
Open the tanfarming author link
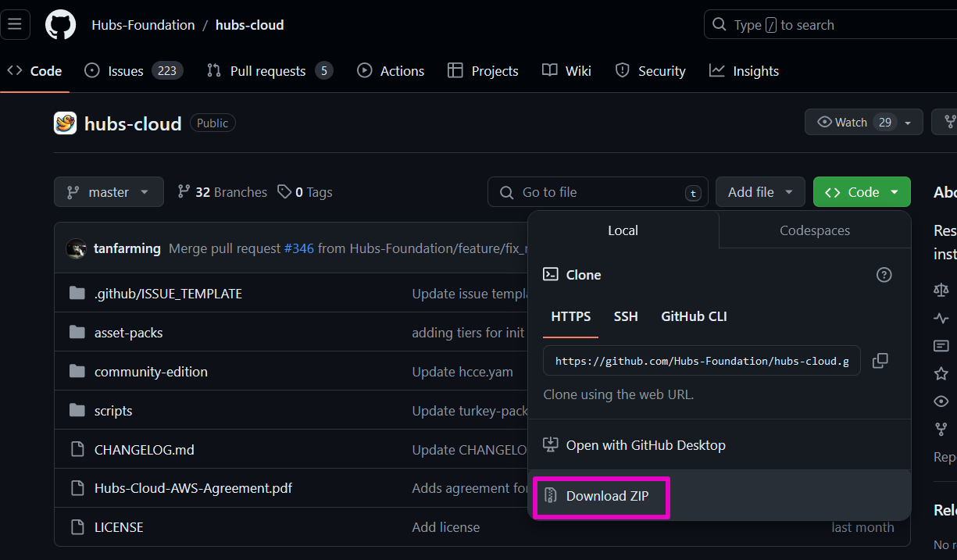127,248
